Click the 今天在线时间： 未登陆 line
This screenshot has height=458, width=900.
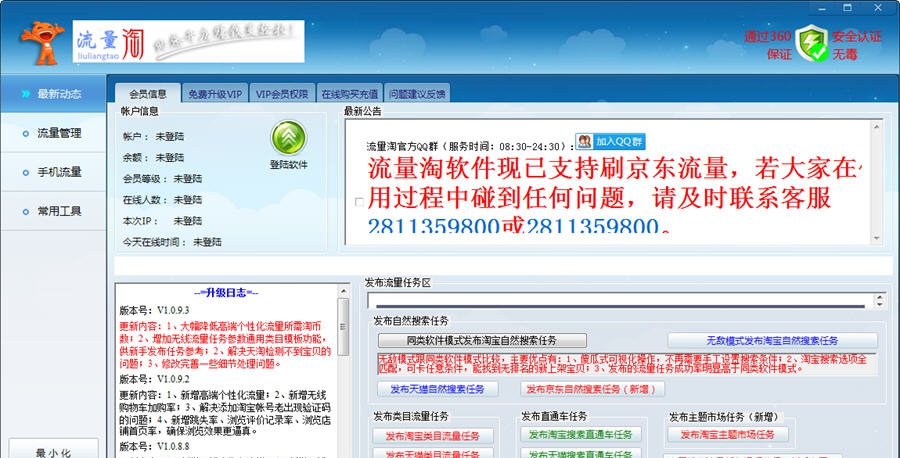[x=172, y=242]
